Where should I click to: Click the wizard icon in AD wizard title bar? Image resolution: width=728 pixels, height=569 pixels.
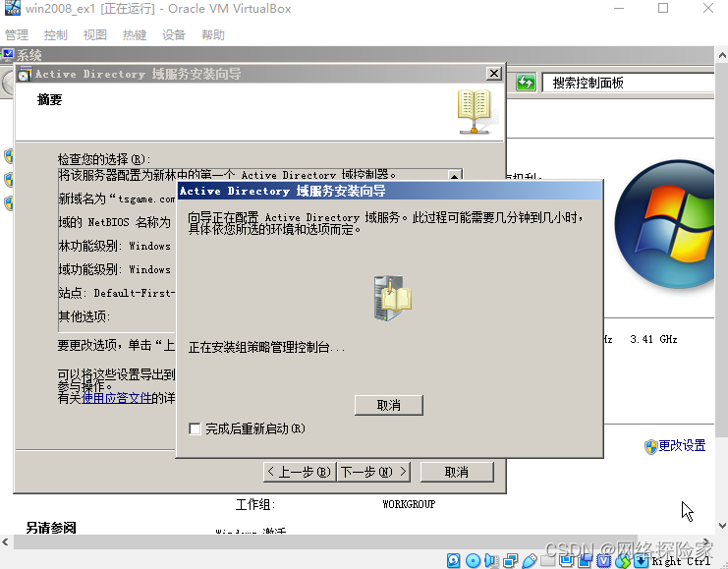coord(25,75)
